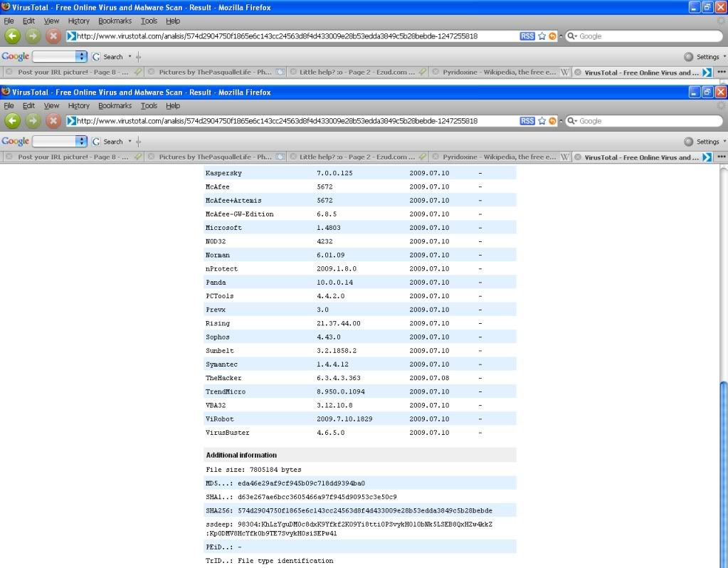Expand search engine selector in lower window search box
Screen dimensions: 728x568
pos(571,121)
